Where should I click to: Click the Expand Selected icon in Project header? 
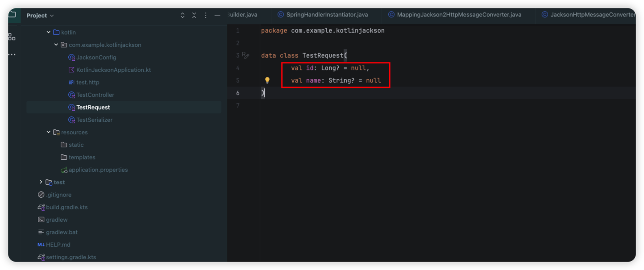[183, 15]
